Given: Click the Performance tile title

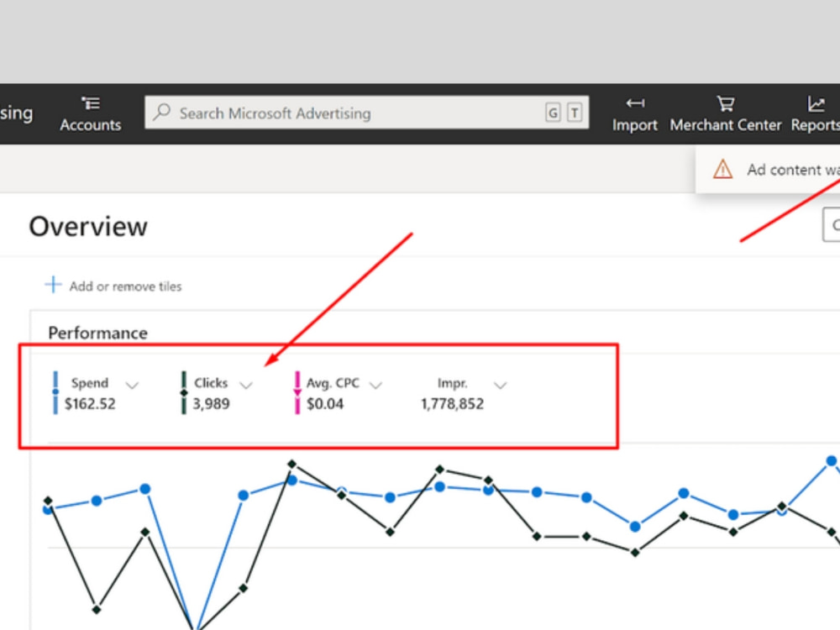Looking at the screenshot, I should (98, 333).
